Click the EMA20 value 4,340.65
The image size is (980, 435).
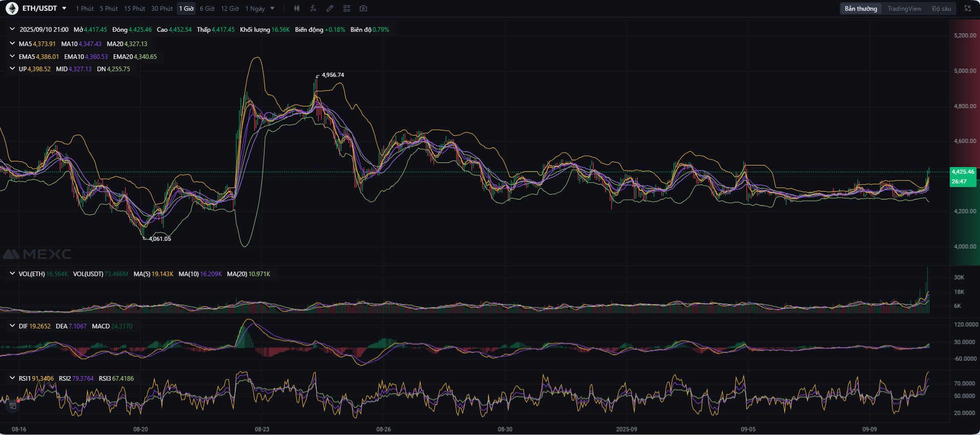pyautogui.click(x=146, y=57)
